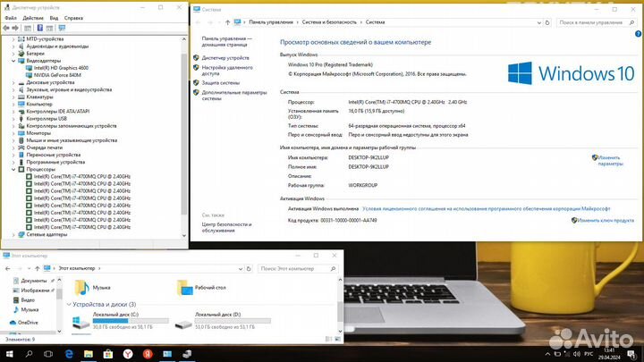Click the back arrow in Device Manager toolbar

point(5,28)
